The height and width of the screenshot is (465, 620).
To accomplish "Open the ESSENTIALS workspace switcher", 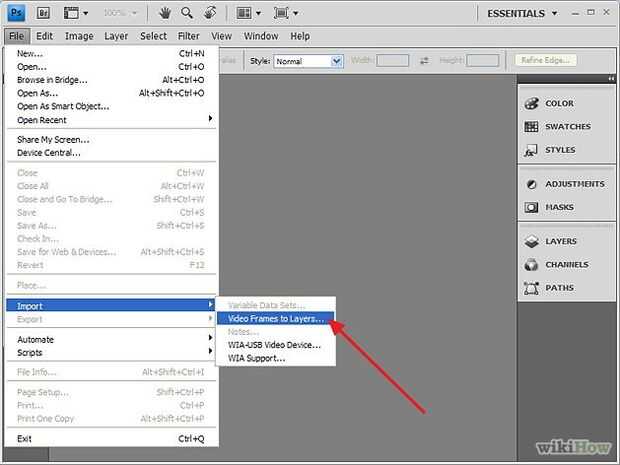I will pos(522,13).
